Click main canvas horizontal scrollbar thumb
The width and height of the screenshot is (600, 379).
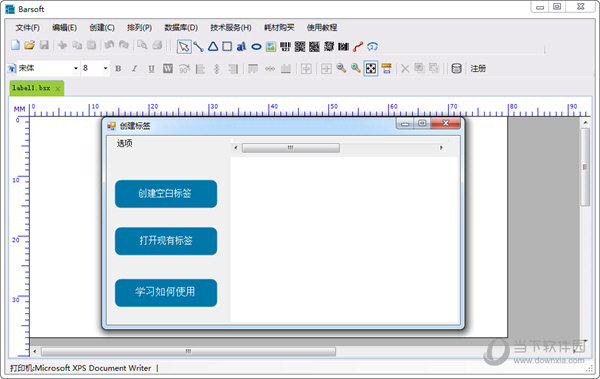point(188,351)
